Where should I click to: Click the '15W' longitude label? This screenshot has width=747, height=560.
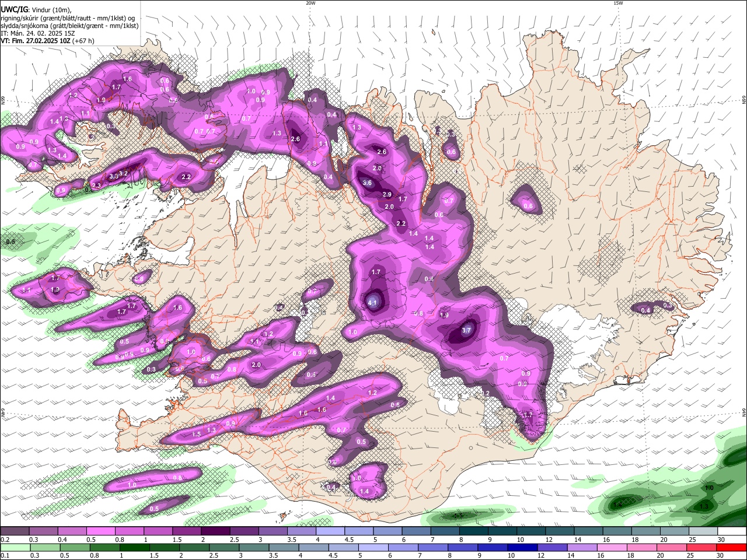(x=618, y=3)
